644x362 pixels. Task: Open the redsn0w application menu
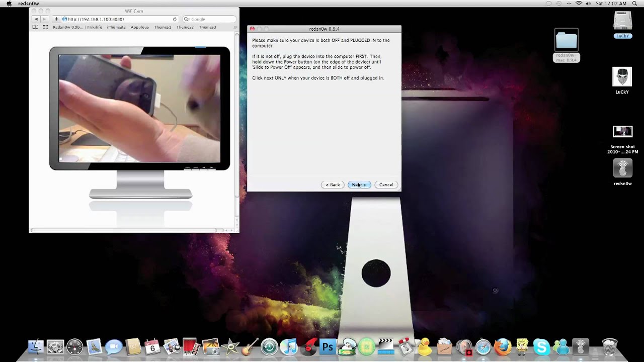pos(29,4)
